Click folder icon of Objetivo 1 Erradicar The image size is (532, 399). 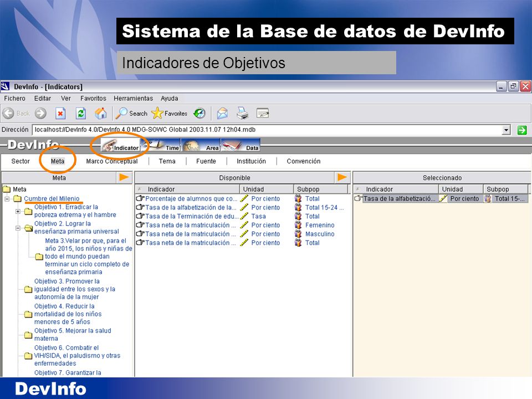[28, 212]
